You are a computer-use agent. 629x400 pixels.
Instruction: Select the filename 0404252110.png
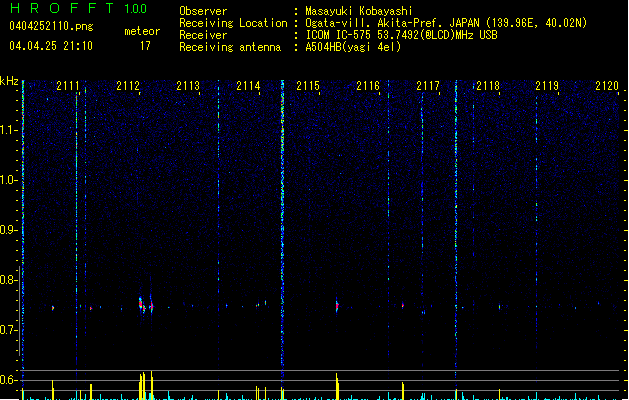click(51, 26)
